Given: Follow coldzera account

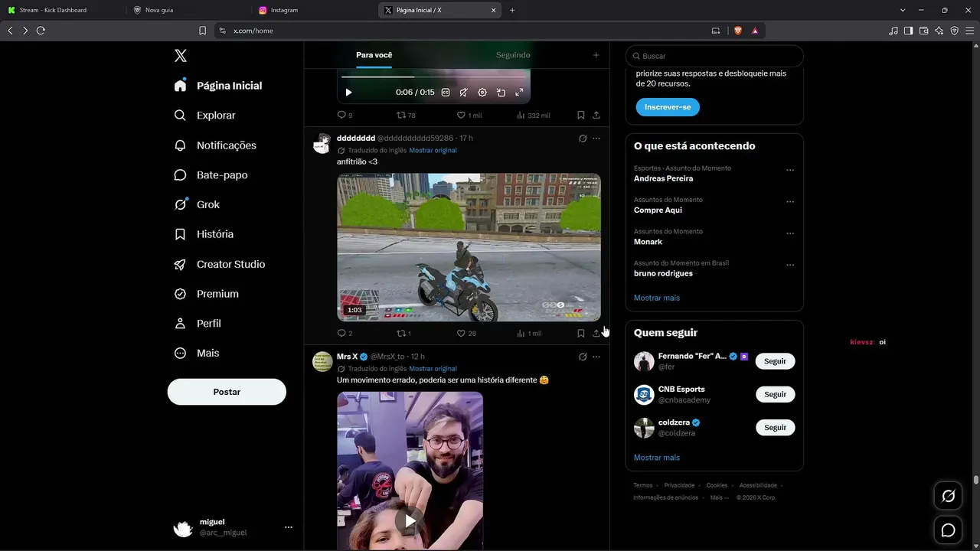Looking at the screenshot, I should click(x=775, y=428).
